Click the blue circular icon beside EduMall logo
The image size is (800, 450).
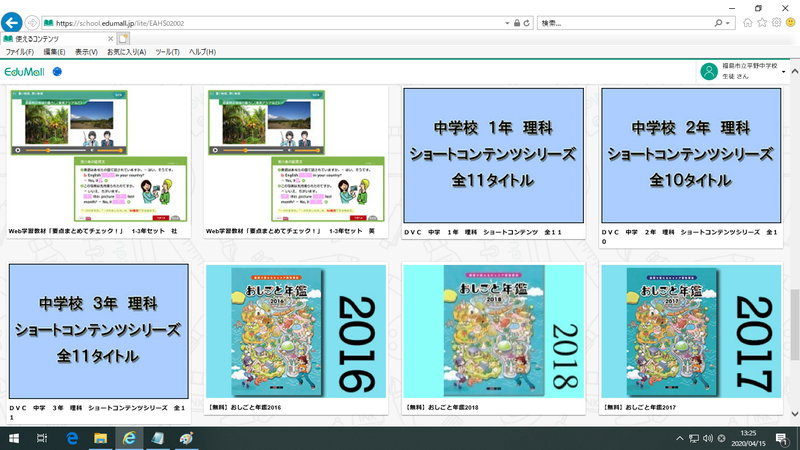pos(57,71)
